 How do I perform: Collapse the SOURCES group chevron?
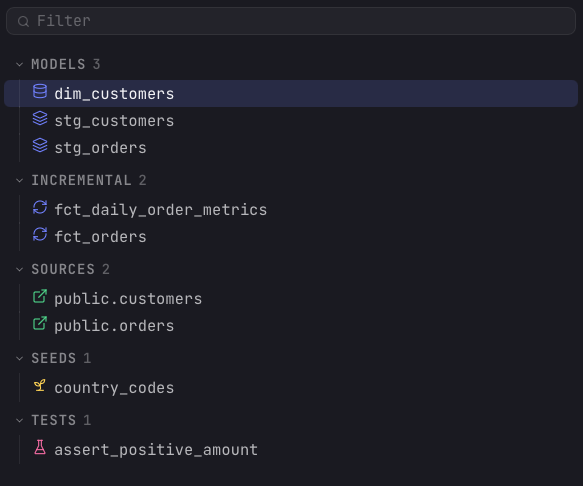[20, 270]
